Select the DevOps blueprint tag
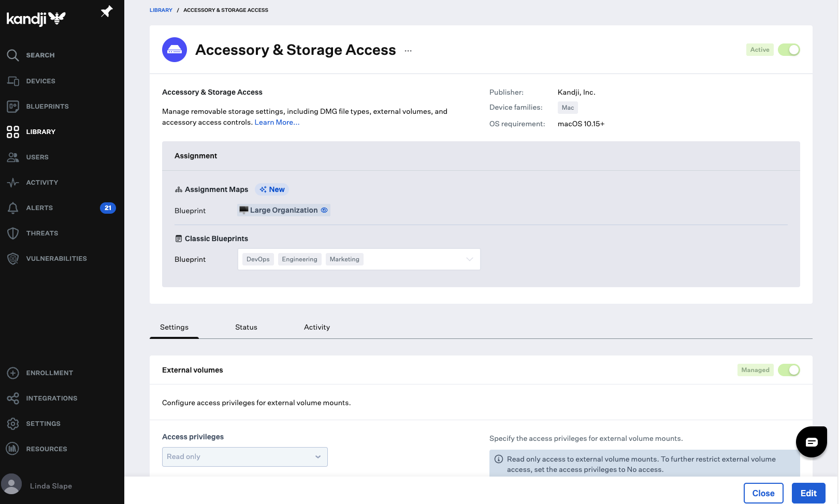This screenshot has width=839, height=504. [x=258, y=259]
